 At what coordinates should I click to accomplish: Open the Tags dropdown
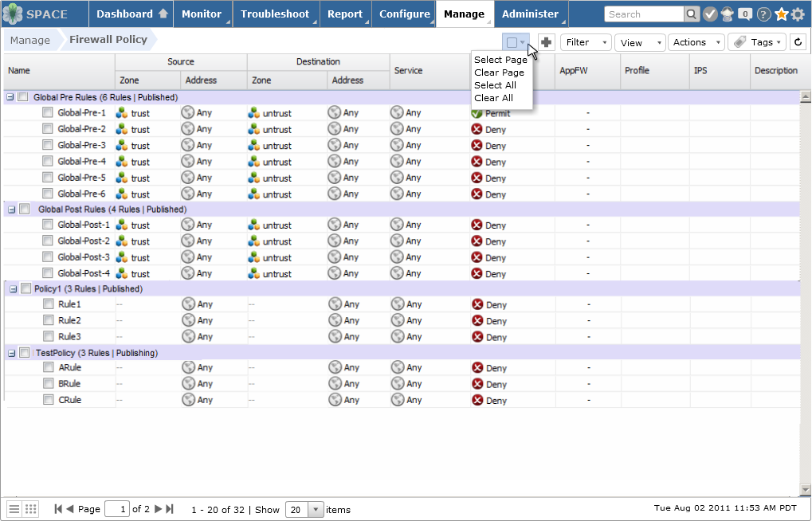(x=757, y=42)
